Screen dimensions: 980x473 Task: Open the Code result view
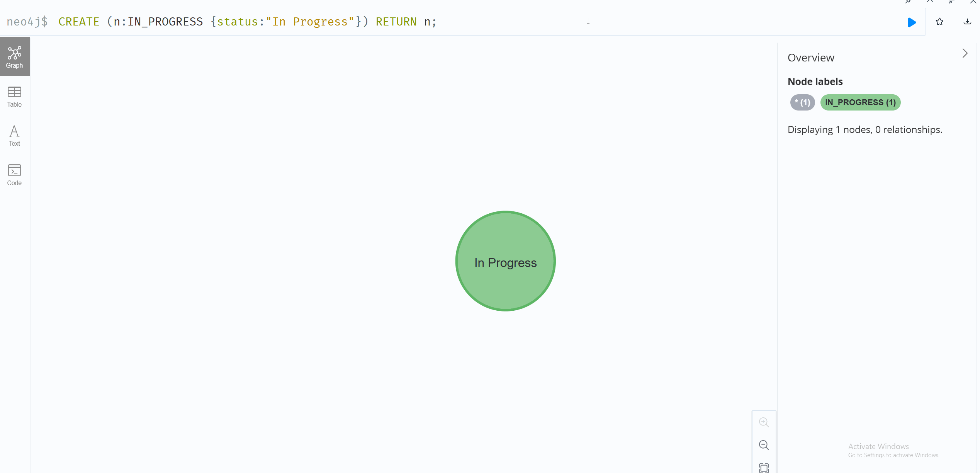point(15,175)
